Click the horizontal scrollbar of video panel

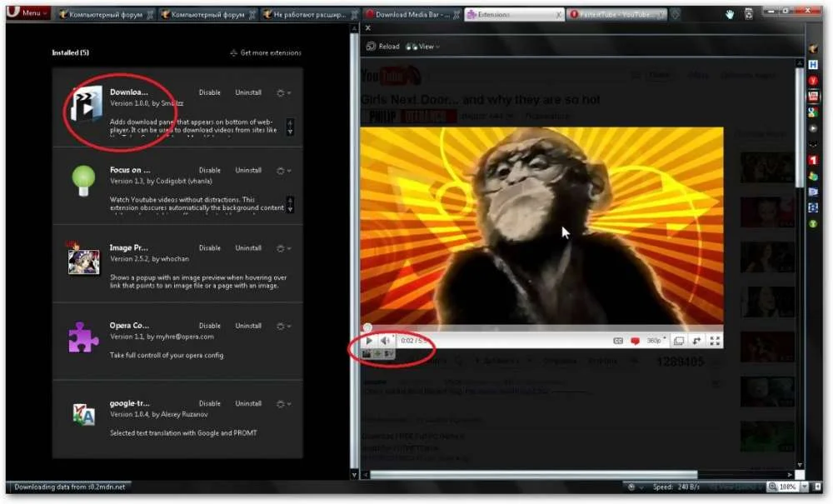(x=533, y=474)
